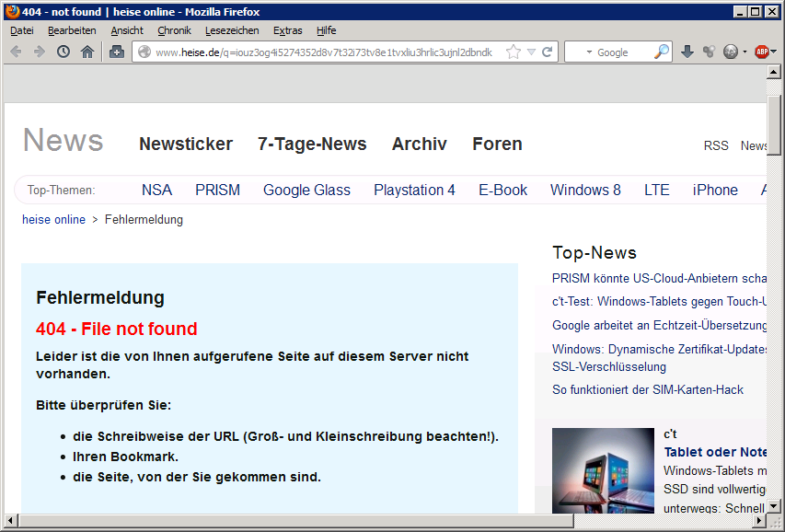Open the Lesezeichen menu
The image size is (785, 532).
pyautogui.click(x=232, y=30)
